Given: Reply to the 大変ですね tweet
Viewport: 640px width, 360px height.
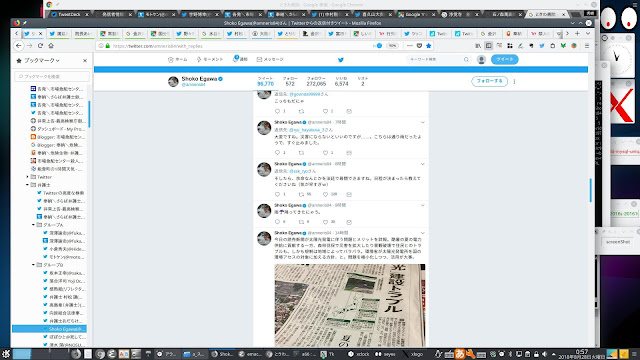Looking at the screenshot, I should [x=278, y=153].
